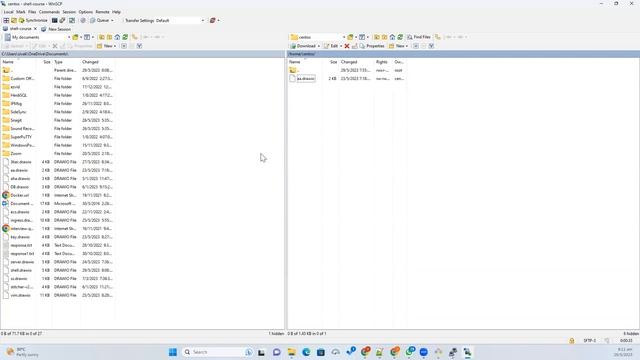Click the synchronized browsing icon in the main toolbar
This screenshot has width=640, height=360.
[72, 20]
